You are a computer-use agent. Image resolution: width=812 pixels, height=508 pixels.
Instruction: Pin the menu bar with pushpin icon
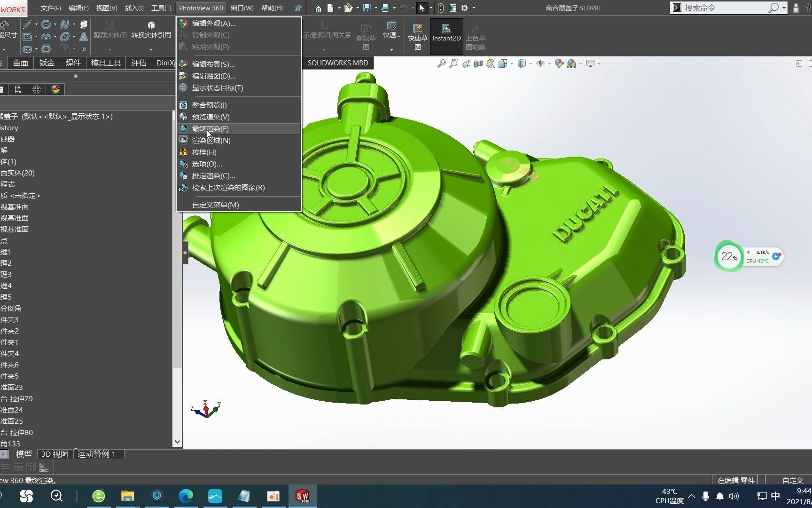pos(298,8)
